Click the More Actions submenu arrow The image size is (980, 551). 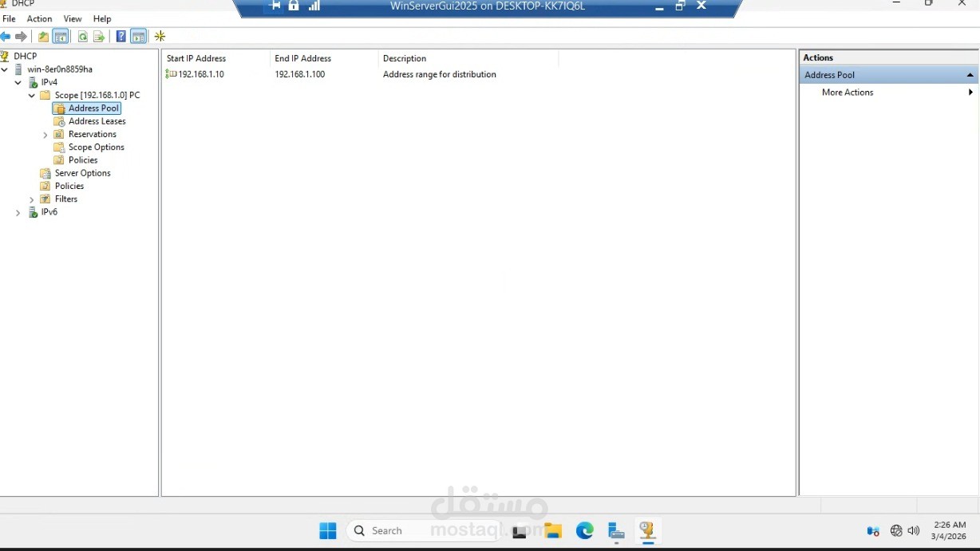click(x=970, y=92)
